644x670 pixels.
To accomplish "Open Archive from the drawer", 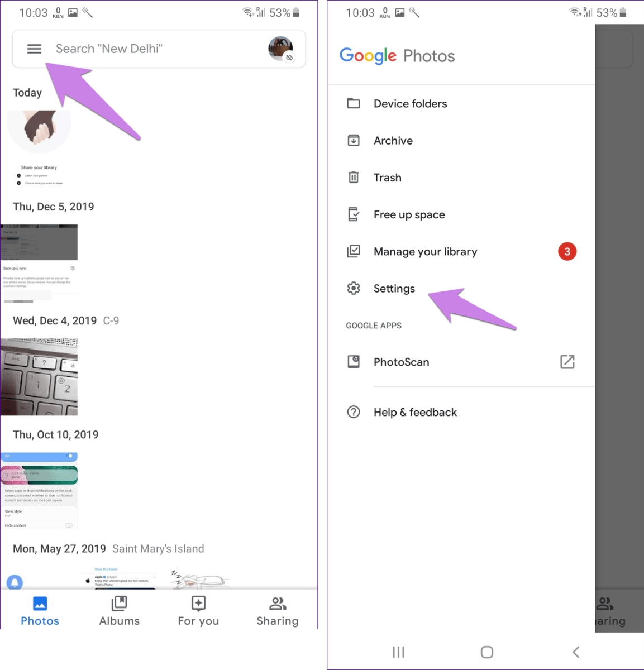I will [461, 141].
